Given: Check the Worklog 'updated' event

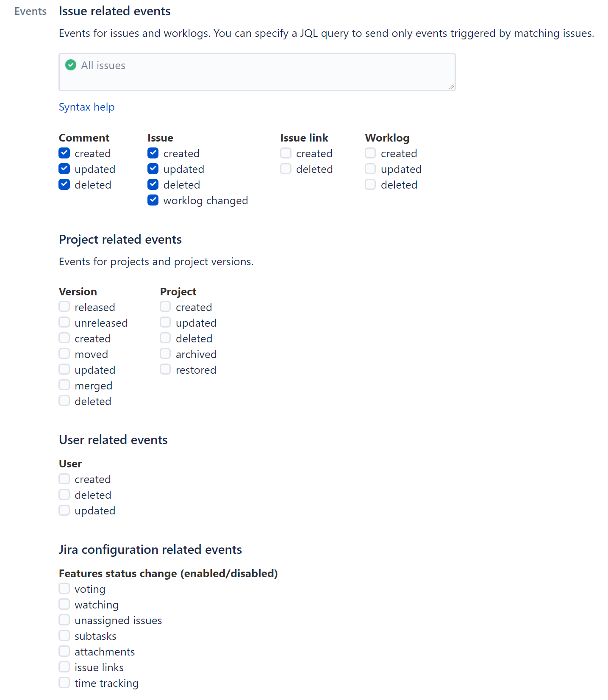Looking at the screenshot, I should (x=370, y=169).
